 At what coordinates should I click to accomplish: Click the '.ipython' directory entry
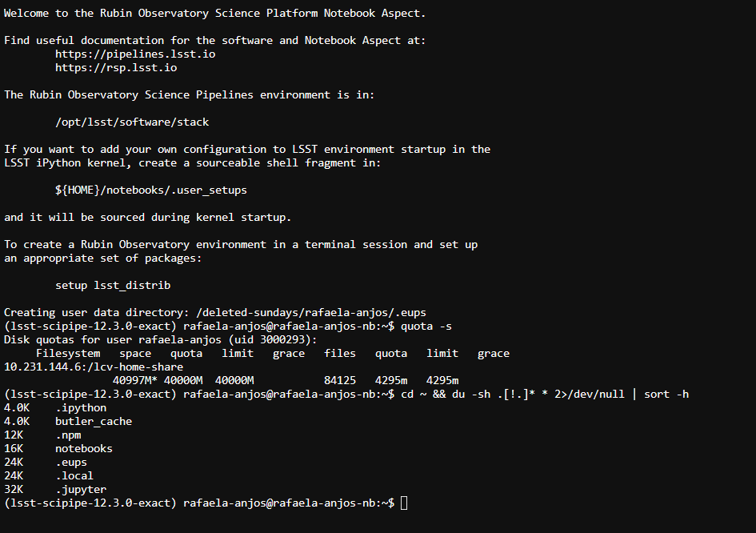[81, 407]
